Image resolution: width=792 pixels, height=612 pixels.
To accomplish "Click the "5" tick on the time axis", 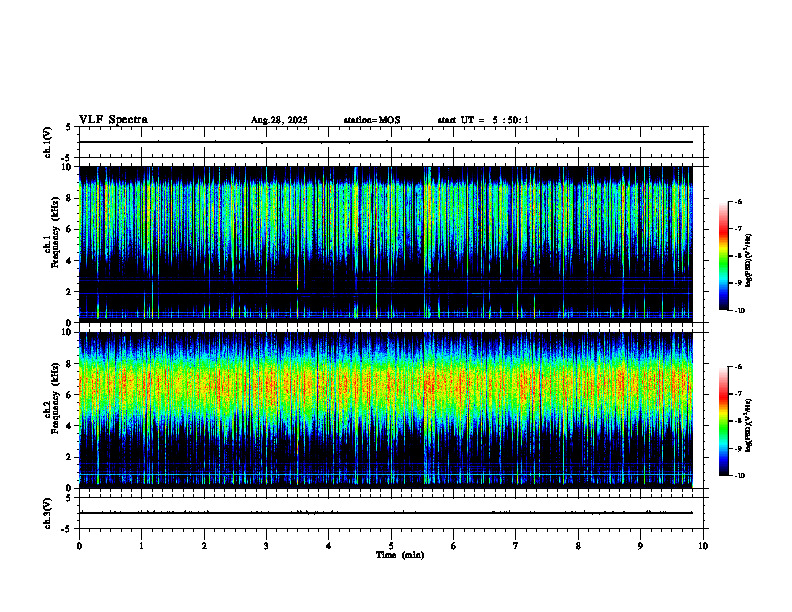I will tap(391, 546).
